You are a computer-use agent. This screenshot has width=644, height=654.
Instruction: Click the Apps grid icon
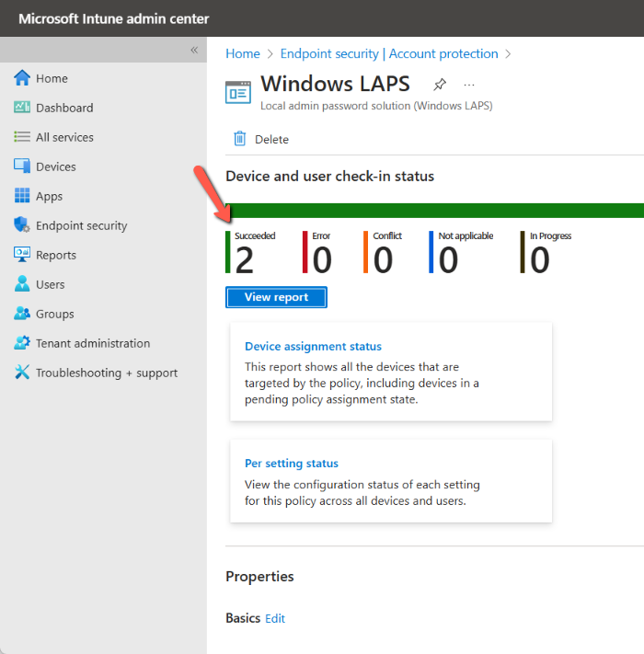point(22,195)
